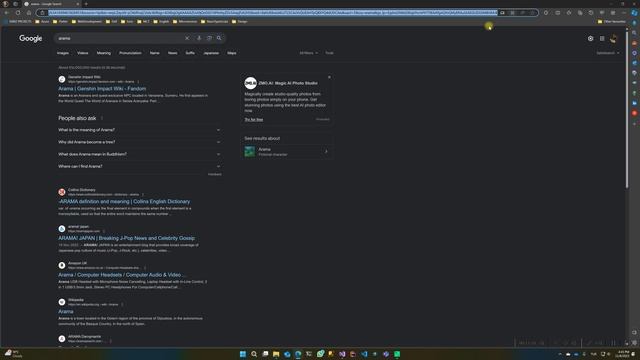Open taskbar Search icon
The height and width of the screenshot is (360, 640).
tap(254, 354)
